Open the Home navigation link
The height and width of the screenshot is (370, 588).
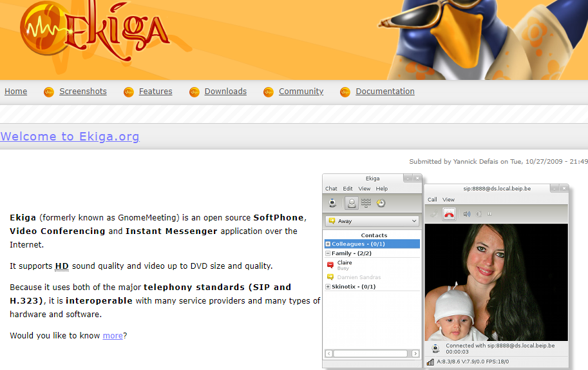point(15,91)
